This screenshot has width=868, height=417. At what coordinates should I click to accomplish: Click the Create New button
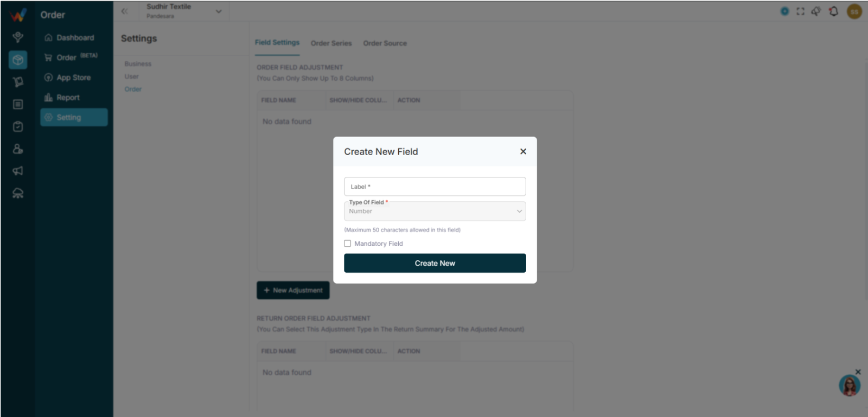click(x=435, y=263)
